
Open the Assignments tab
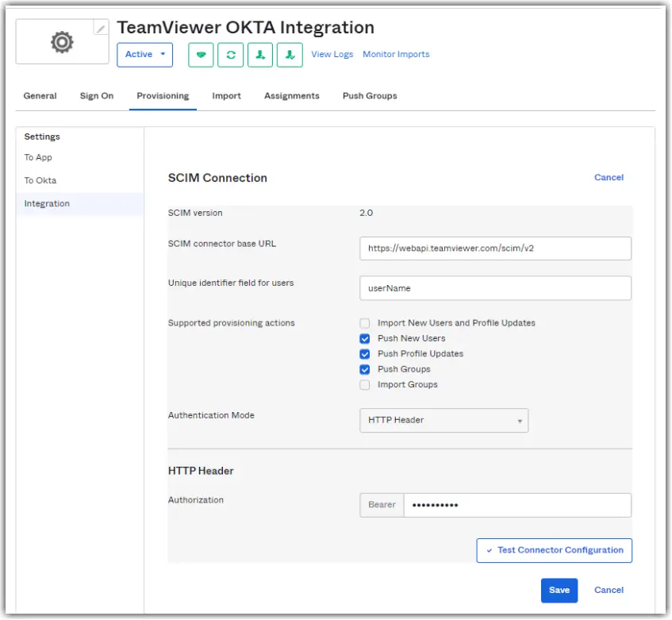292,95
